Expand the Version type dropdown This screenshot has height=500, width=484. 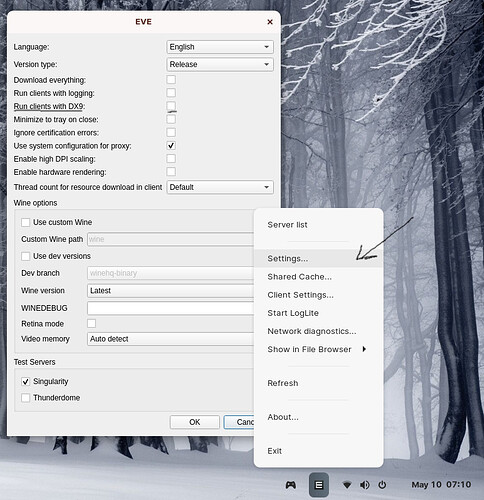click(x=220, y=64)
